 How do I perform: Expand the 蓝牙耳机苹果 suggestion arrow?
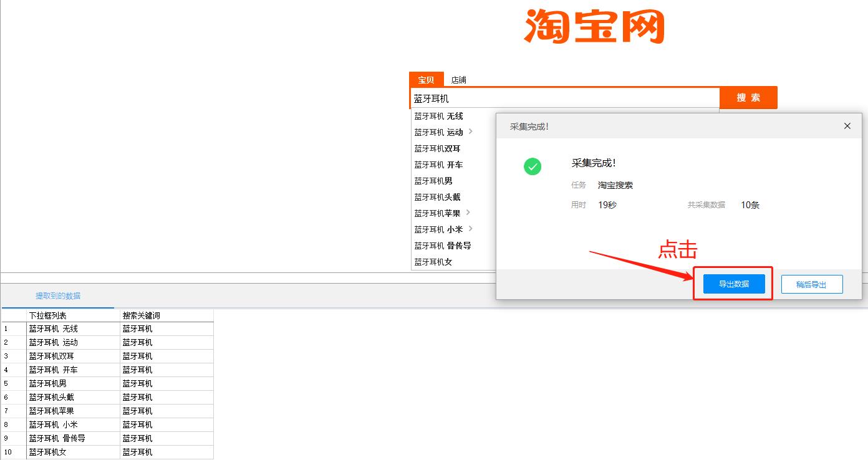468,213
